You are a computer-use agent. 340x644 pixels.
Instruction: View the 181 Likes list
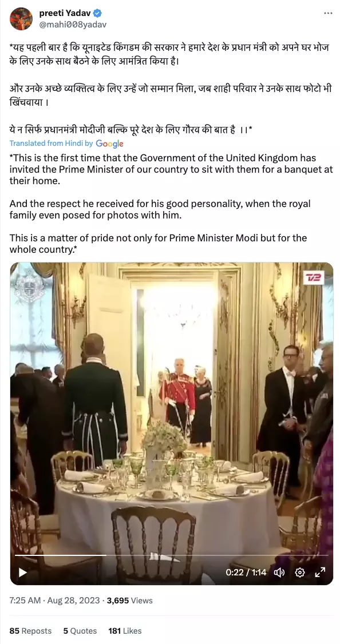tap(125, 631)
